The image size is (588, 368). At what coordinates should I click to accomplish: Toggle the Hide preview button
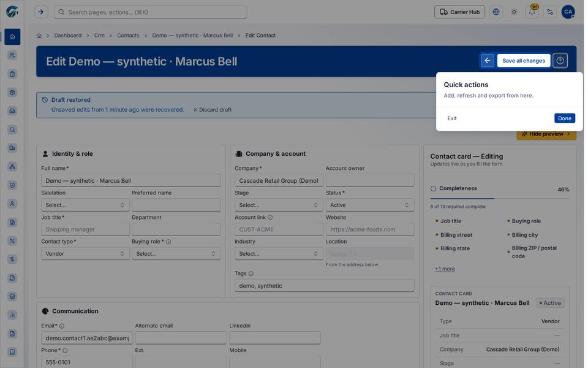(546, 134)
